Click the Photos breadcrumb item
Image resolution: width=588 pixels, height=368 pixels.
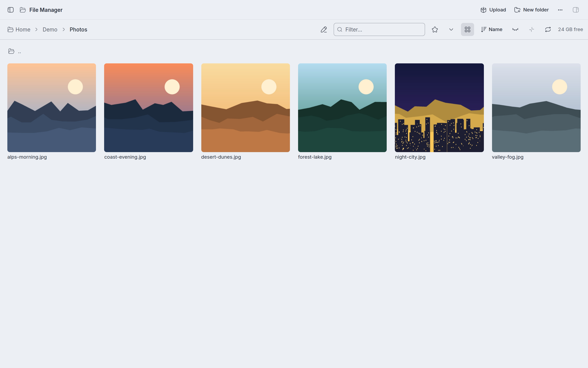point(78,29)
